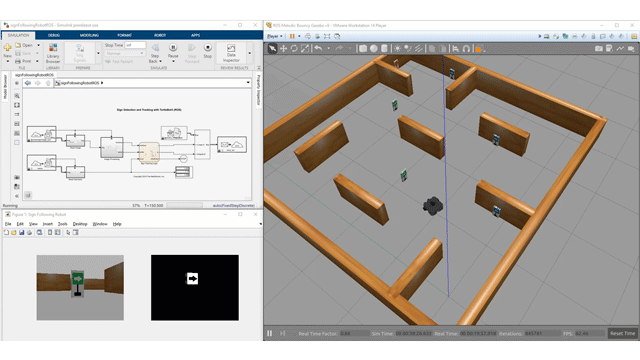Click the print icon in Figure toolbar

(x=29, y=233)
